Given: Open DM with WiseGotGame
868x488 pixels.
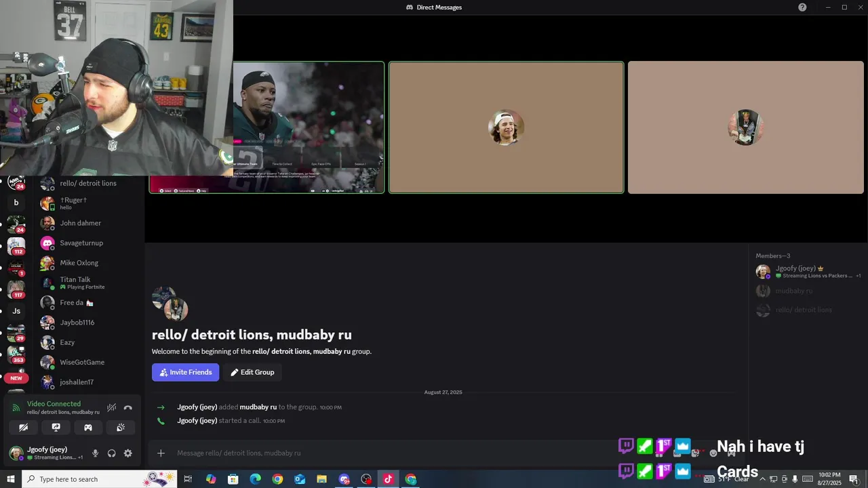Looking at the screenshot, I should pos(90,362).
